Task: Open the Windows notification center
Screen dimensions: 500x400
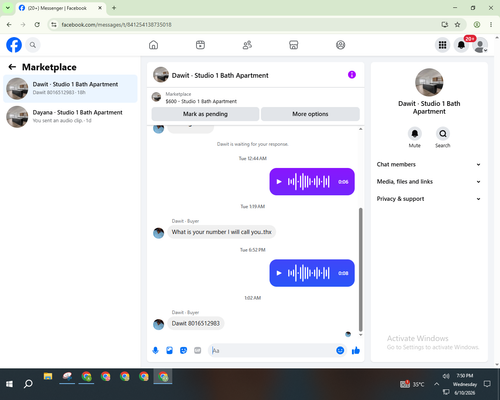Action: [487, 384]
